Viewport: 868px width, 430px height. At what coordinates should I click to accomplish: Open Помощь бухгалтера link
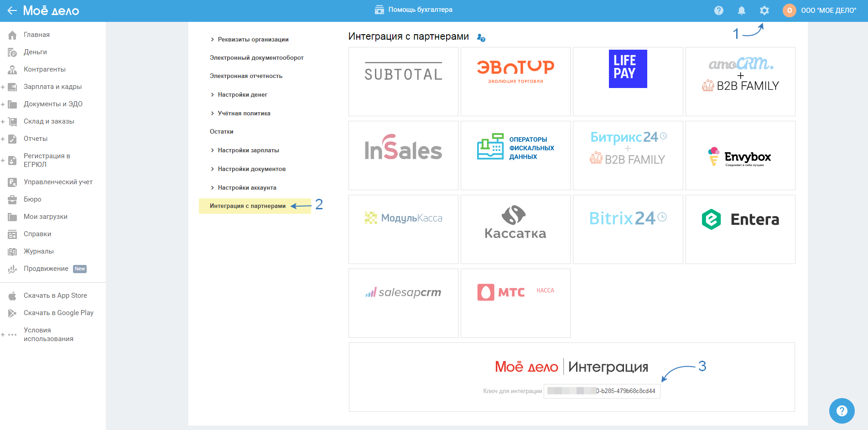pos(420,10)
